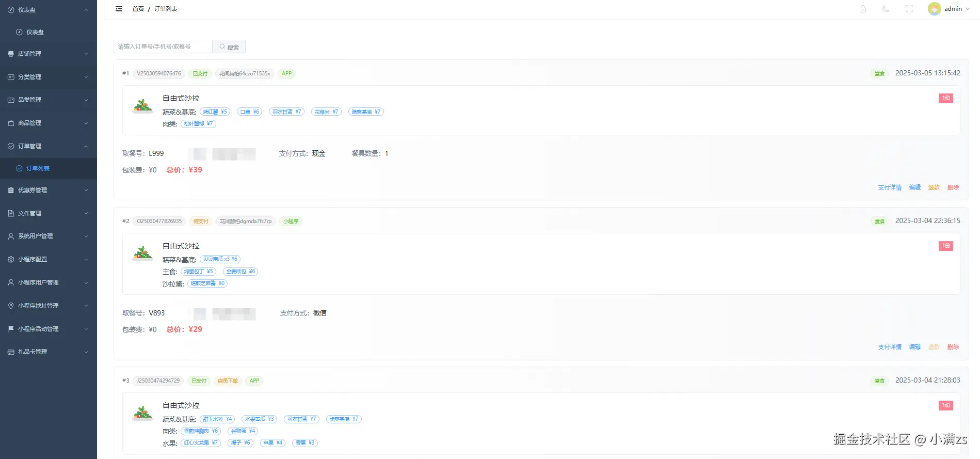This screenshot has height=459, width=980.
Task: Click the admin avatar image
Action: click(x=934, y=9)
